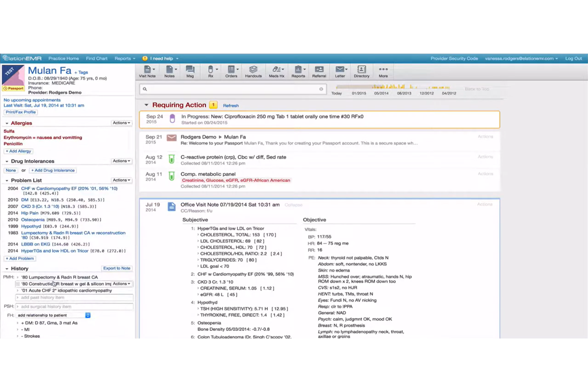Click the add surgical history item field
The width and height of the screenshot is (588, 392).
point(74,307)
